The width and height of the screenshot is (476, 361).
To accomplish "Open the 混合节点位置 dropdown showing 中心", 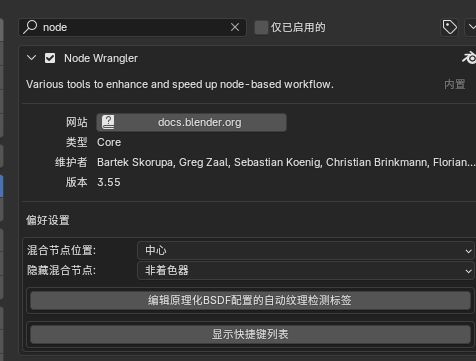I will [306, 251].
